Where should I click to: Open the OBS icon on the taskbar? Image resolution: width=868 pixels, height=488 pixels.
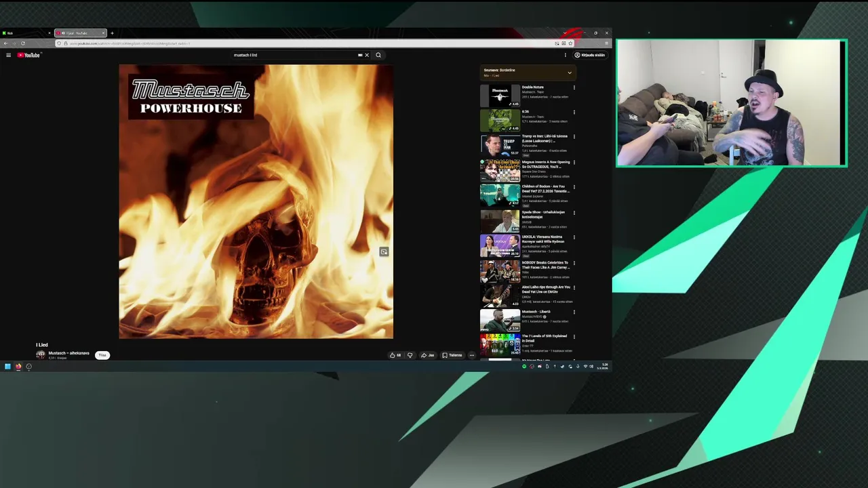pos(29,367)
